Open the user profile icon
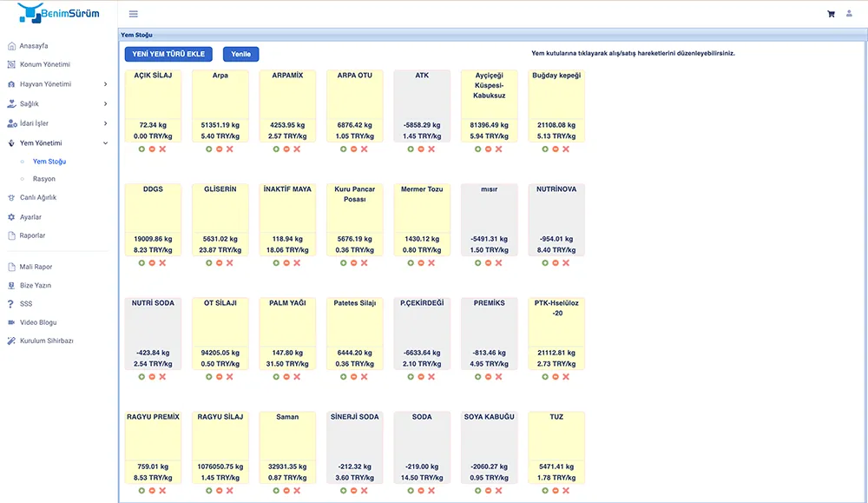The height and width of the screenshot is (503, 868). click(x=849, y=14)
